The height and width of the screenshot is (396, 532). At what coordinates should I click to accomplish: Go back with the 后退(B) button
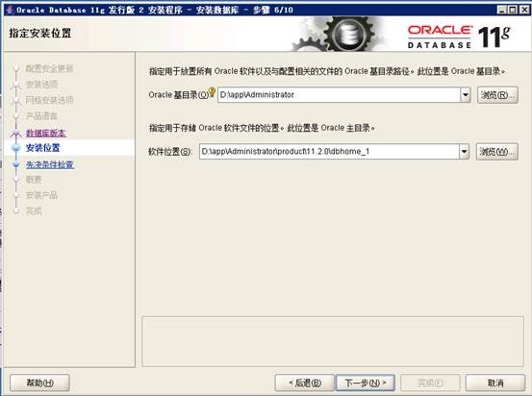pyautogui.click(x=305, y=384)
